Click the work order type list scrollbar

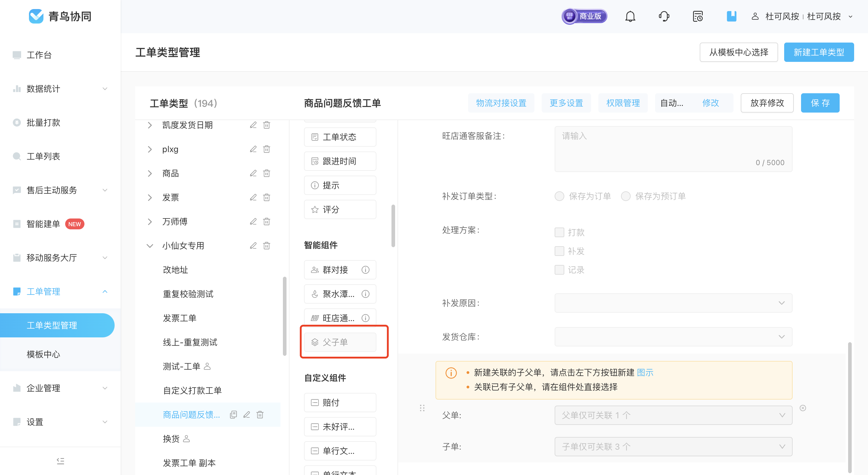tap(285, 316)
